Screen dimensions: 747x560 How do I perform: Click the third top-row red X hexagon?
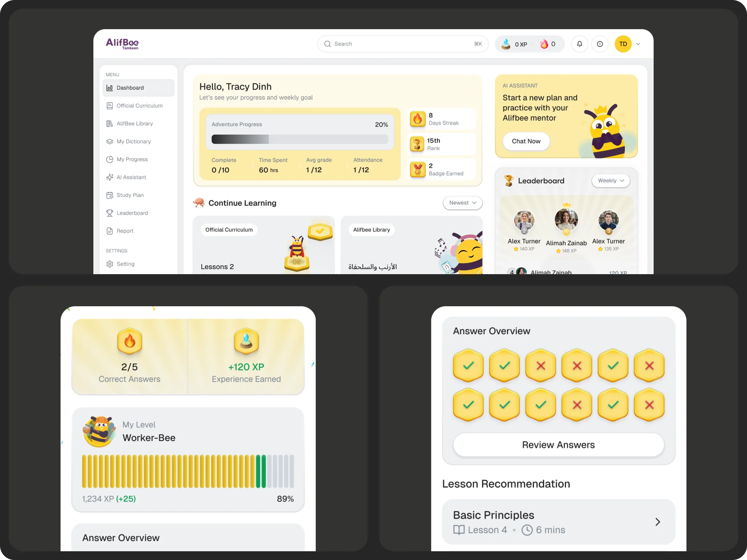pyautogui.click(x=541, y=365)
